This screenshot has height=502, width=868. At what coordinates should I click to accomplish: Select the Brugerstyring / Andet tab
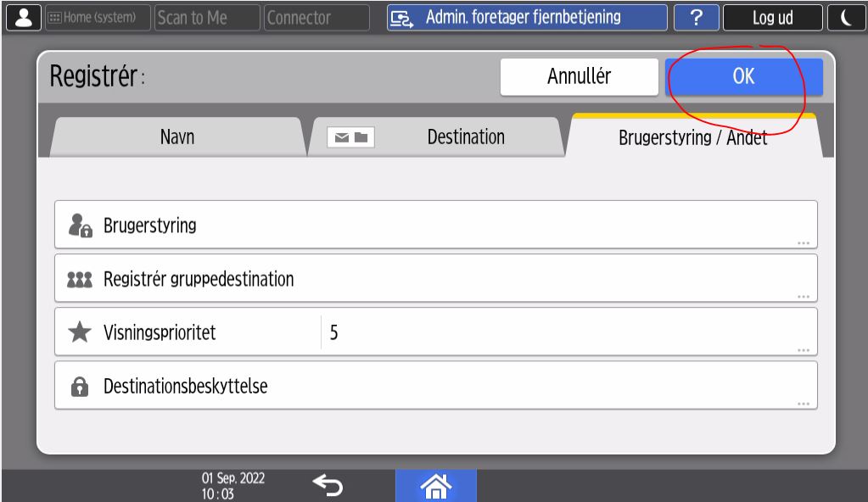(692, 138)
